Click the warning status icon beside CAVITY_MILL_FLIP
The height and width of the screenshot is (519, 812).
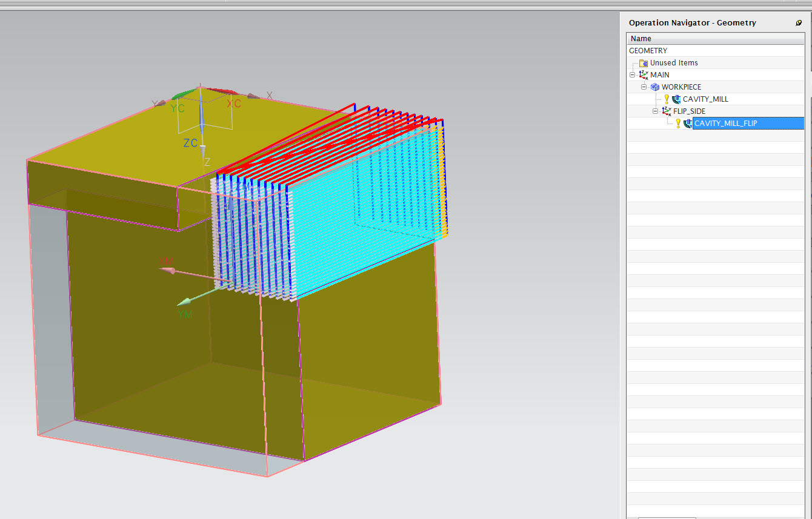pyautogui.click(x=678, y=123)
